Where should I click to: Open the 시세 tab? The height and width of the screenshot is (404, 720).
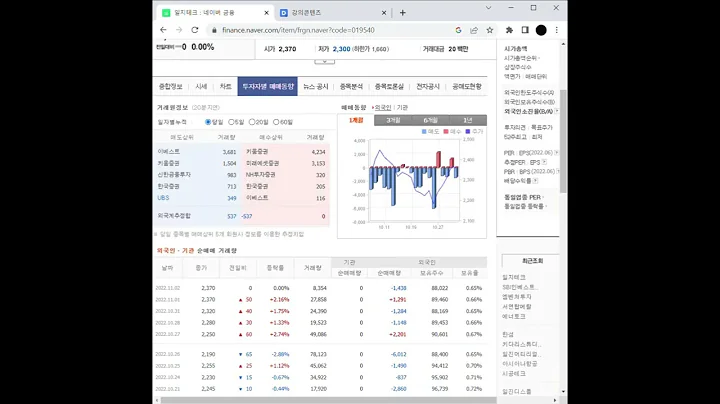[x=201, y=86]
